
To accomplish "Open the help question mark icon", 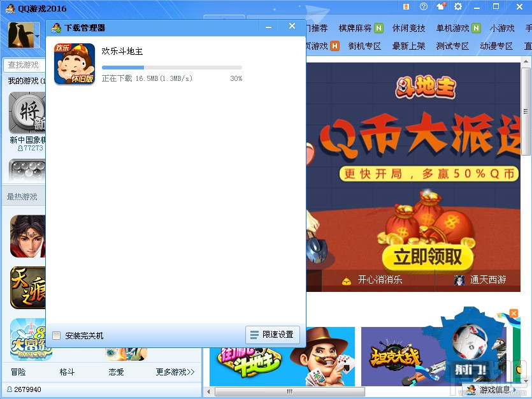I will pyautogui.click(x=423, y=6).
